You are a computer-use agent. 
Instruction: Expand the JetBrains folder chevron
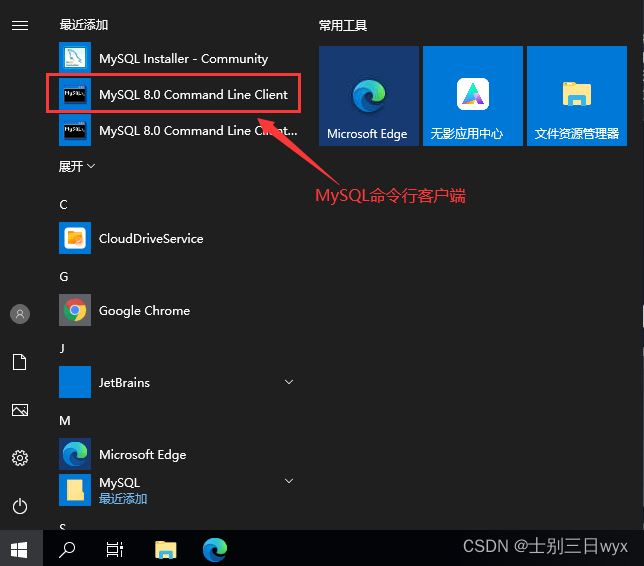pyautogui.click(x=289, y=382)
